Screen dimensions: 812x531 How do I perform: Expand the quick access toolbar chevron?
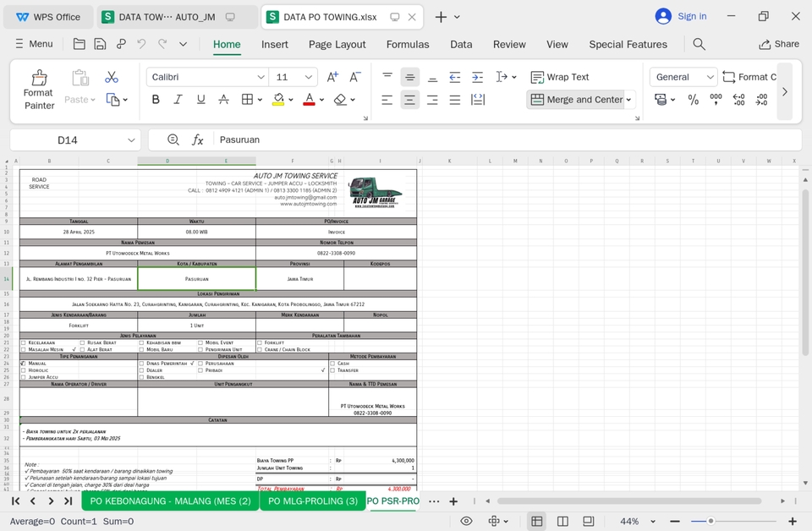click(x=183, y=44)
